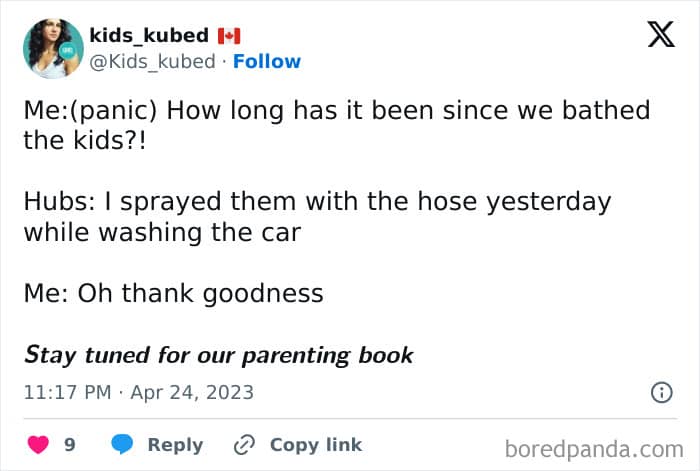Click the @Kids_kubed handle
Screen dimensions: 700x471
click(x=152, y=61)
